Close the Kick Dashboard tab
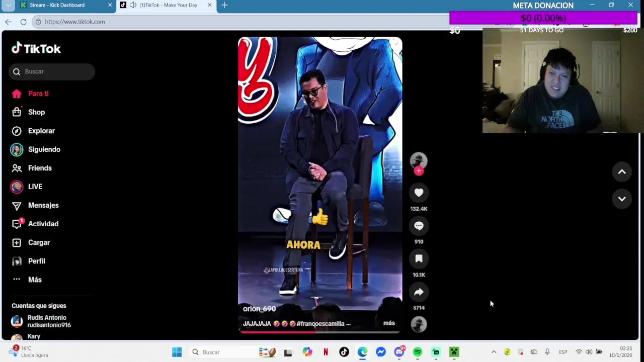 [x=110, y=5]
